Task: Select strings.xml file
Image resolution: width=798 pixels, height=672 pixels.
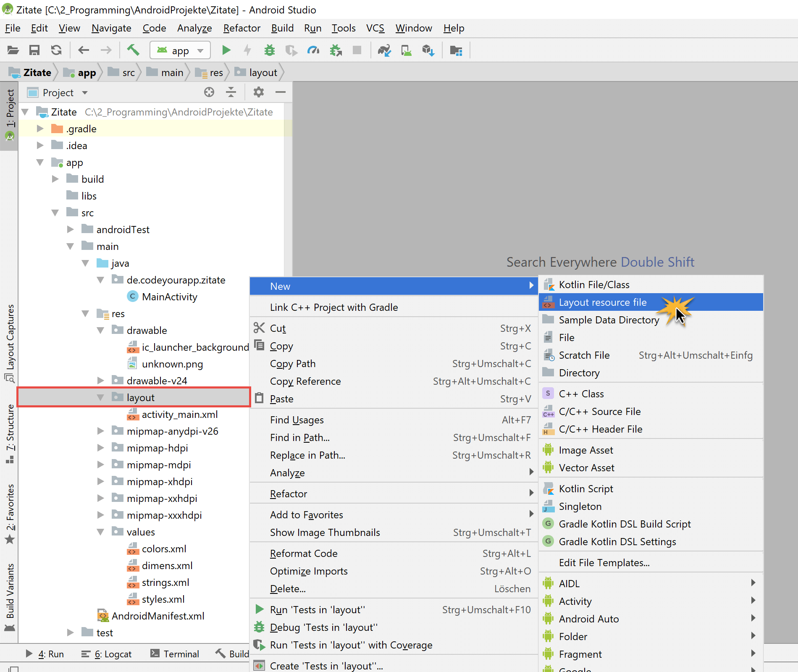Action: [x=165, y=583]
